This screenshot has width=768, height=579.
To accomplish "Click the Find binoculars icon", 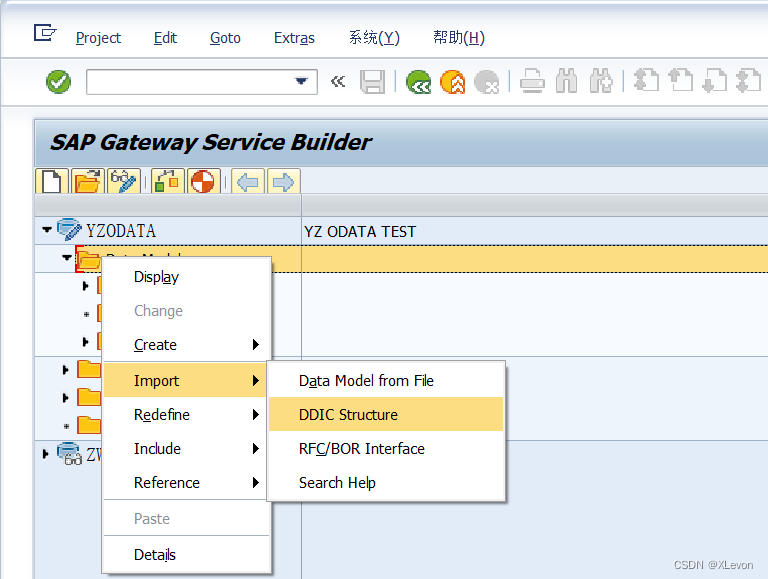I will 566,81.
